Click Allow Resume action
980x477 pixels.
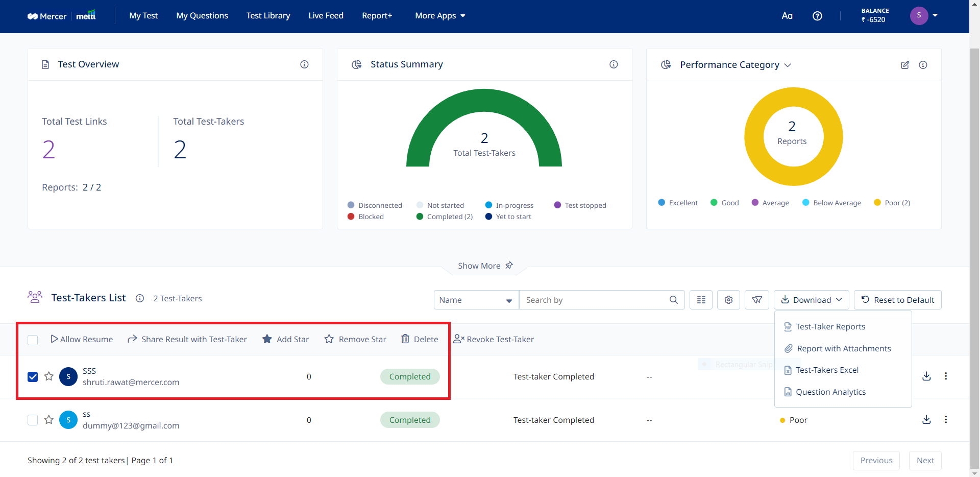pyautogui.click(x=82, y=339)
